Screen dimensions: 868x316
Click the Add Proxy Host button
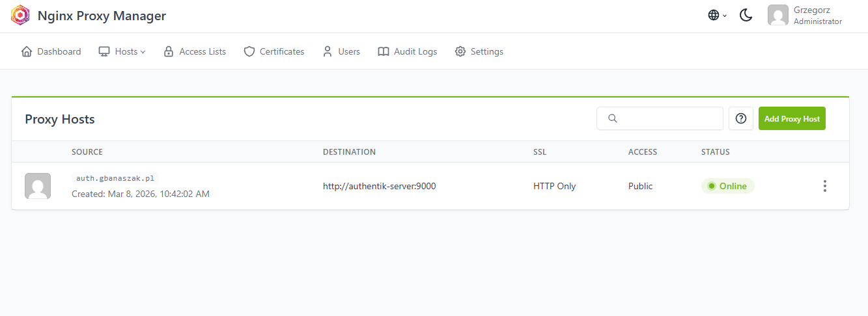(x=792, y=118)
